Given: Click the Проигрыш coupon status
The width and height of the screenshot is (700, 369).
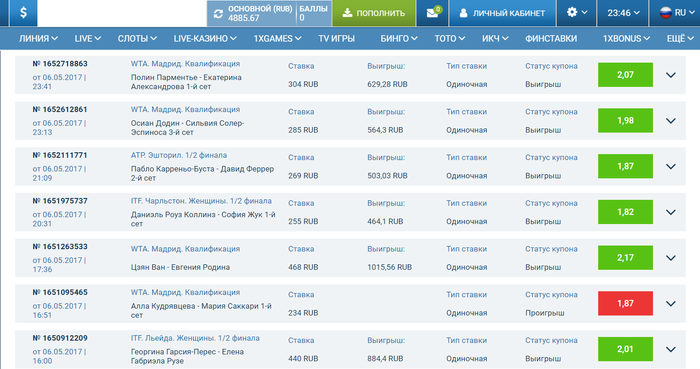Looking at the screenshot, I should click(545, 313).
